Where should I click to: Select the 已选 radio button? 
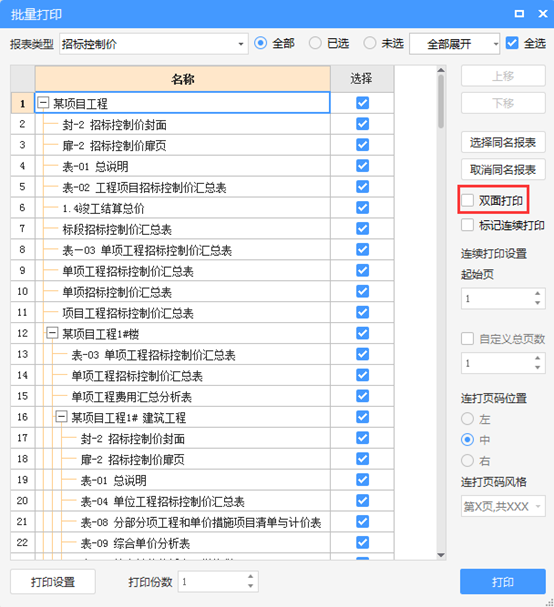click(x=315, y=43)
